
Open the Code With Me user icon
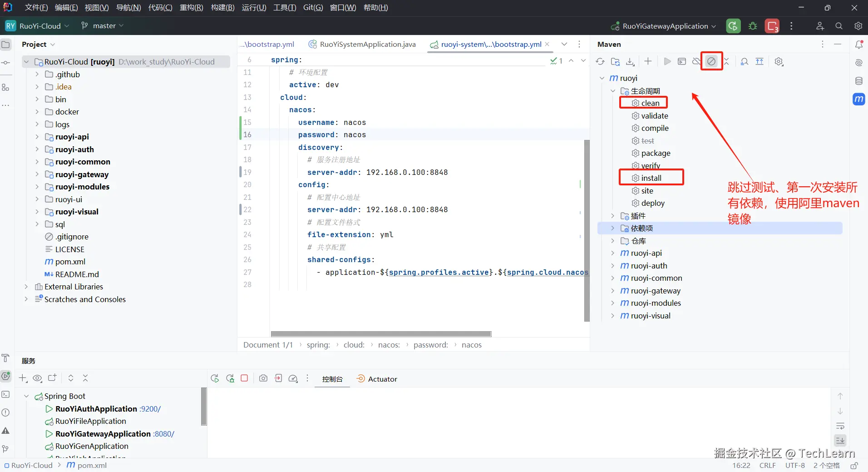(820, 26)
